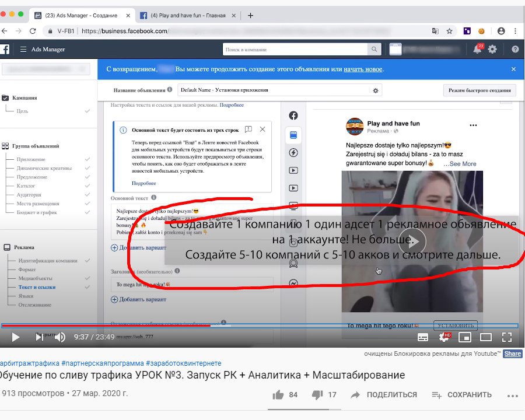Open settings gear in Facebook header

pos(492,49)
